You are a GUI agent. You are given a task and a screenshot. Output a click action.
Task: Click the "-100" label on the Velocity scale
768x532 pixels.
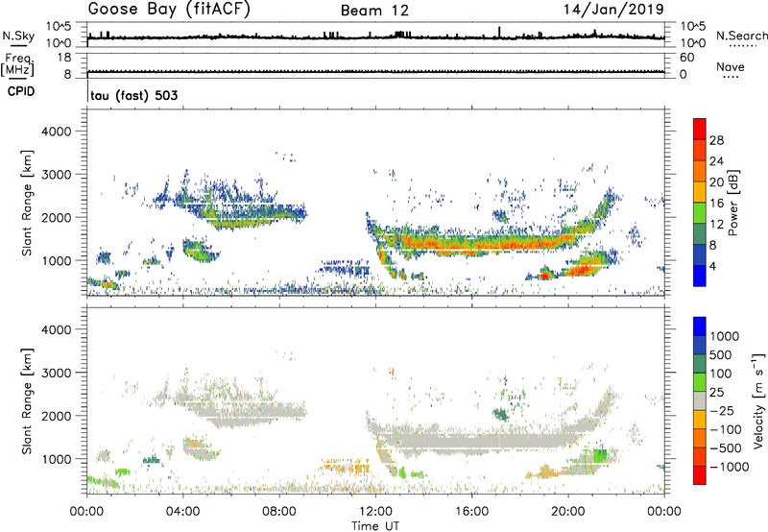pos(726,429)
